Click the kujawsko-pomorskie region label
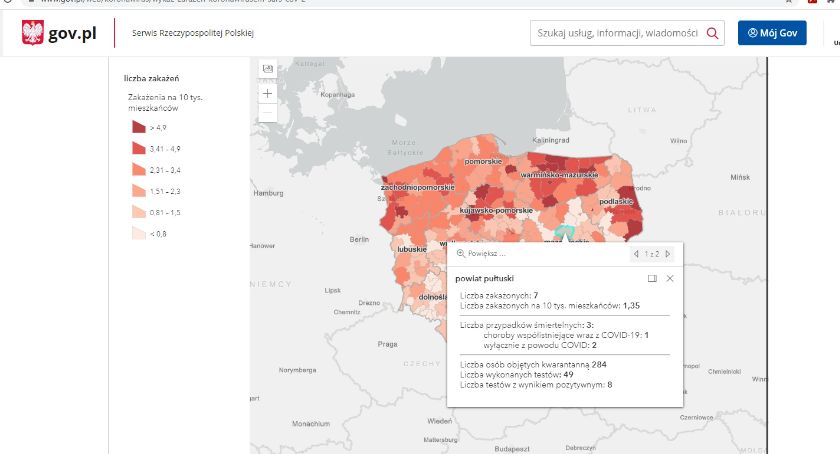The width and height of the screenshot is (840, 454). pos(496,211)
